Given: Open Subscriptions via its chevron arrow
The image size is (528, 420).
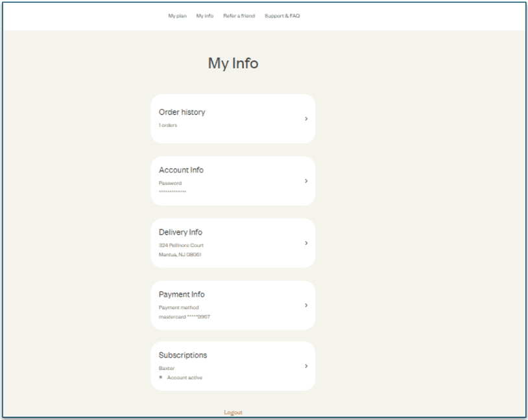Looking at the screenshot, I should point(306,366).
